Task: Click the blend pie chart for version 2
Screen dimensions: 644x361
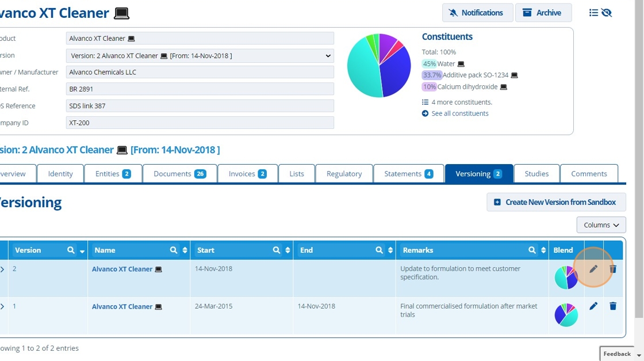Action: pos(566,278)
